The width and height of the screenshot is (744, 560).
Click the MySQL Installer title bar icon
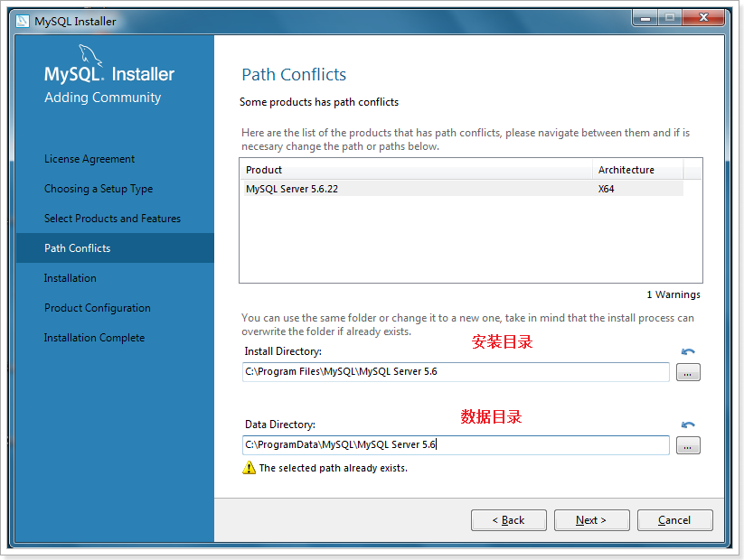23,22
